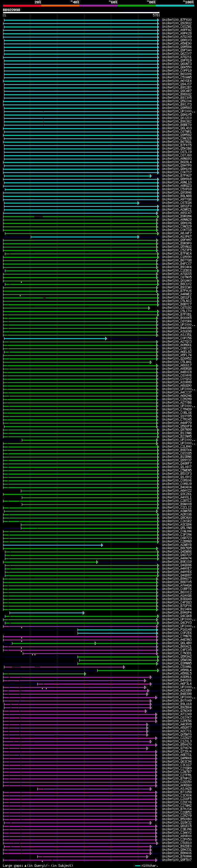Viewport: 197px width, 868px height.
Task: Click label UniRef100_A7Q2S1
Action: 176,57
